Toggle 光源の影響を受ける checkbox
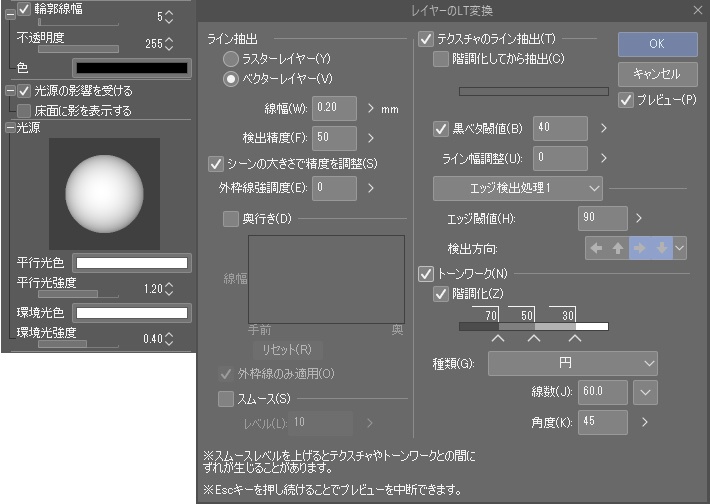Image resolution: width=710 pixels, height=504 pixels. 24,91
